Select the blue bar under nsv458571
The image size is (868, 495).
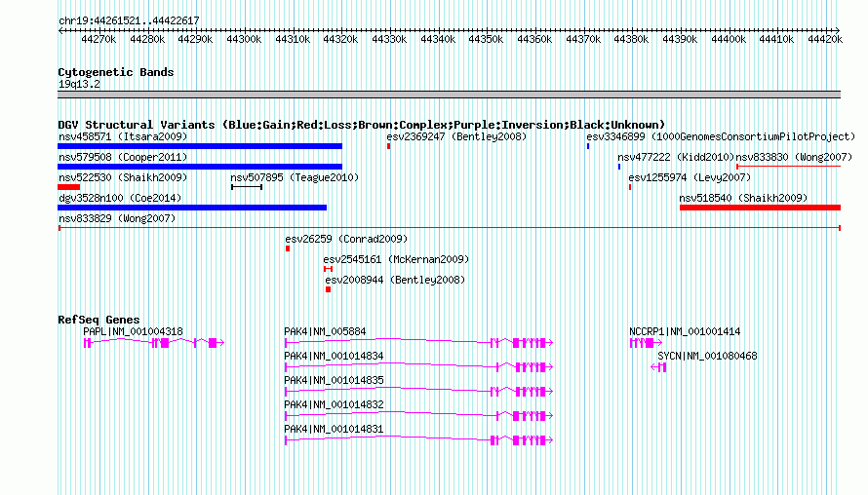tap(200, 146)
